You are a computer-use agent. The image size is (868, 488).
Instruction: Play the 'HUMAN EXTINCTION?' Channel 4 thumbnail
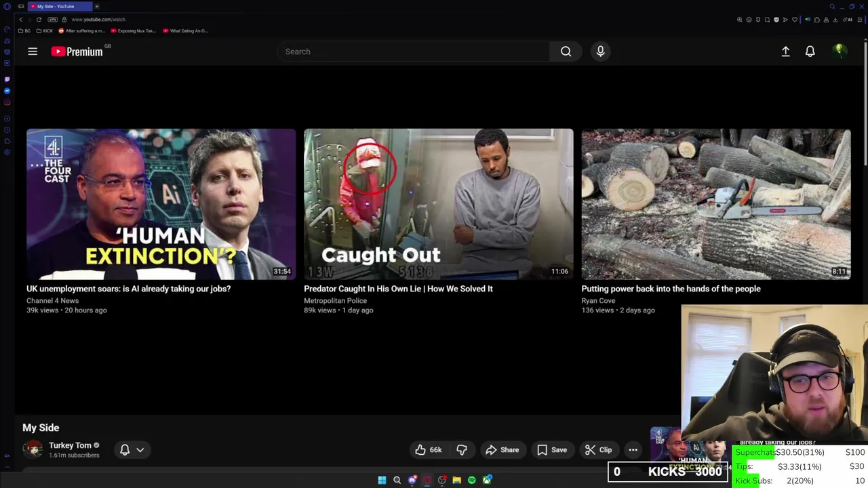click(161, 204)
